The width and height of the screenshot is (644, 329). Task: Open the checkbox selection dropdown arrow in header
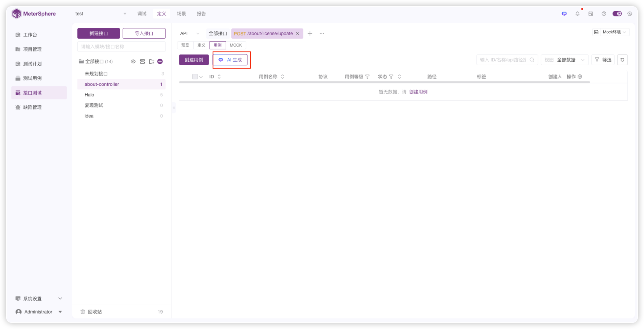201,77
